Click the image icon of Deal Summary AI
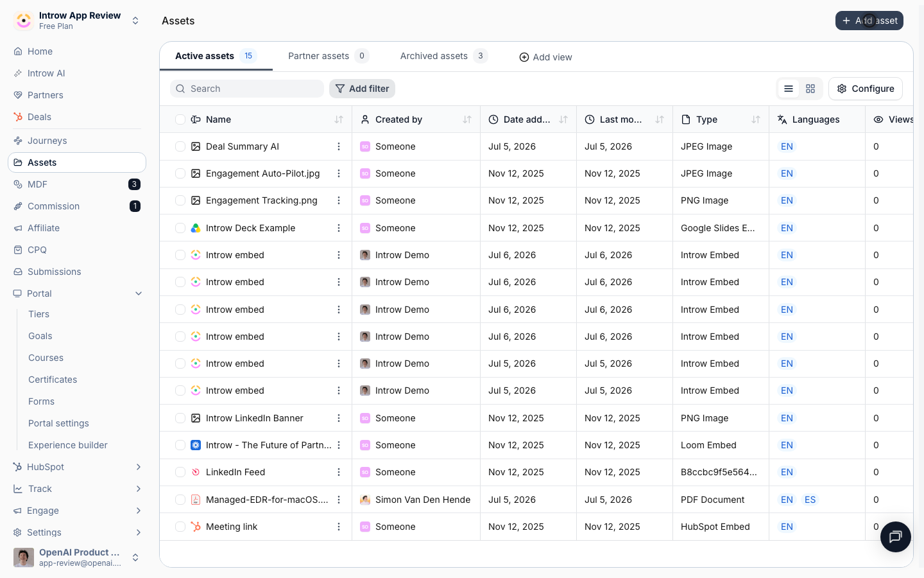Image resolution: width=924 pixels, height=578 pixels. [x=196, y=146]
